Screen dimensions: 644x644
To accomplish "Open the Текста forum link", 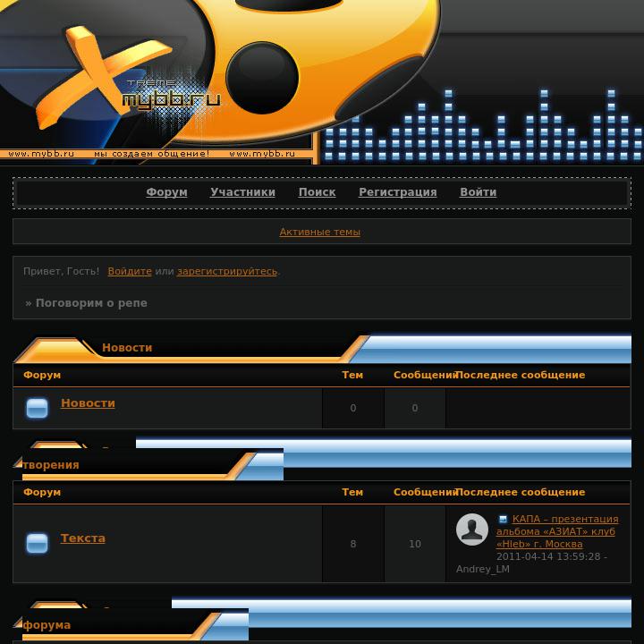I will (x=83, y=538).
